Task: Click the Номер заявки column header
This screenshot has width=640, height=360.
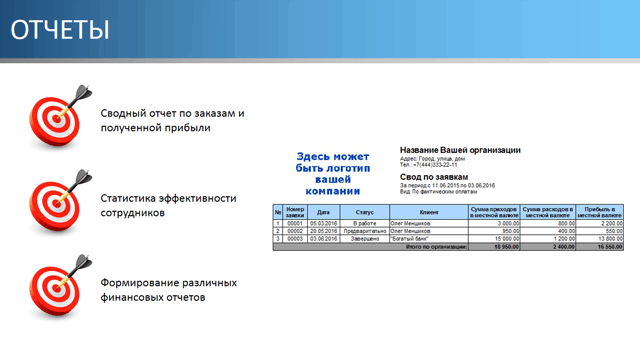Action: tap(295, 212)
